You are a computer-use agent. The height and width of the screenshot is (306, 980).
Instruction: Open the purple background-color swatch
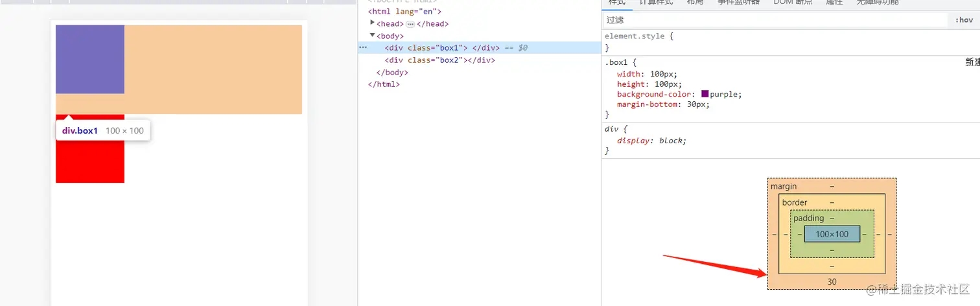(x=705, y=94)
